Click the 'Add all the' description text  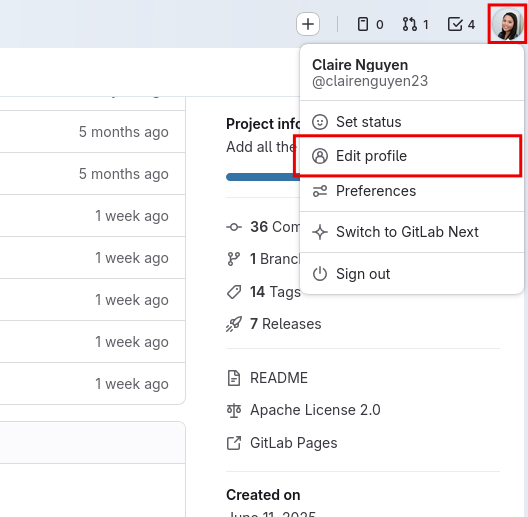(262, 147)
